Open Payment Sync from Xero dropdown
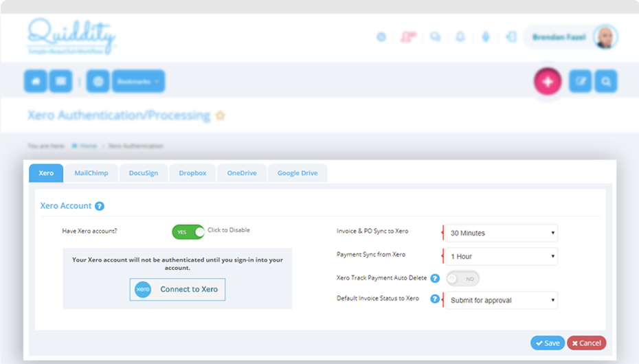Image resolution: width=639 pixels, height=364 pixels. pos(502,256)
